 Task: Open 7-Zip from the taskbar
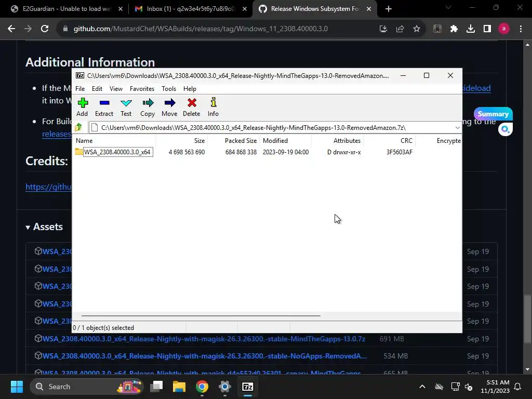(x=248, y=387)
